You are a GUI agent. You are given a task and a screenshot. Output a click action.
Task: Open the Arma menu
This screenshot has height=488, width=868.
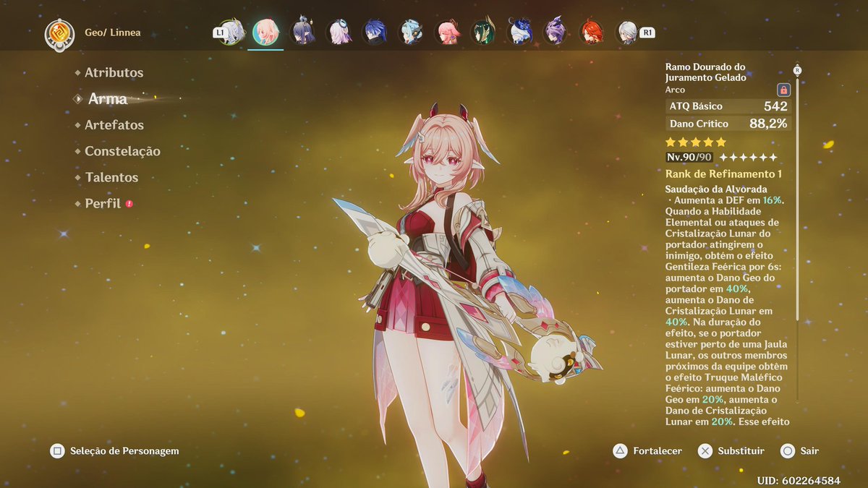coord(108,99)
